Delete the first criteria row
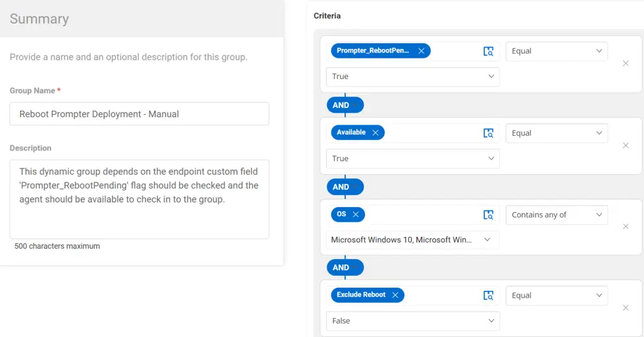644x337 pixels. [625, 63]
